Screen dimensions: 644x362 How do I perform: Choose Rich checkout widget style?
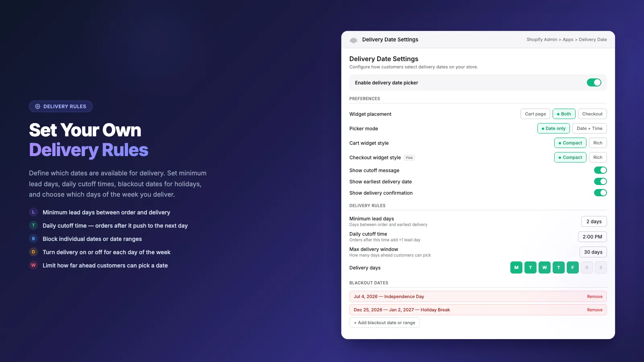tap(598, 157)
